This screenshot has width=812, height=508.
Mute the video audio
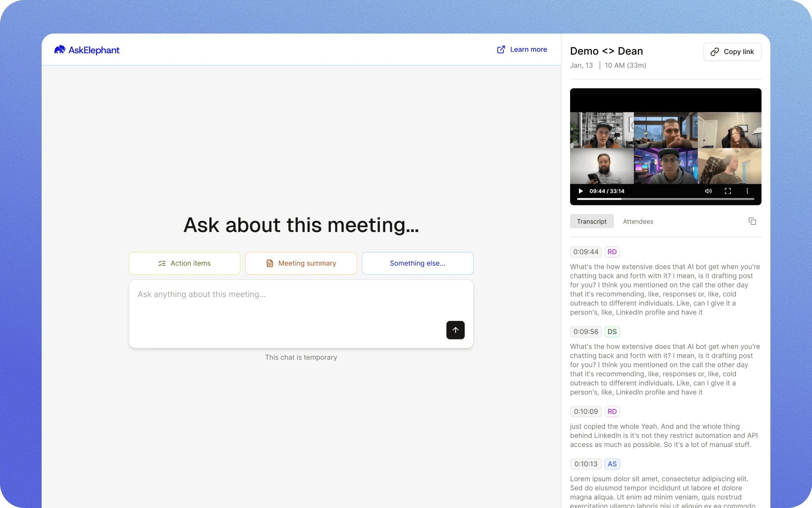708,191
